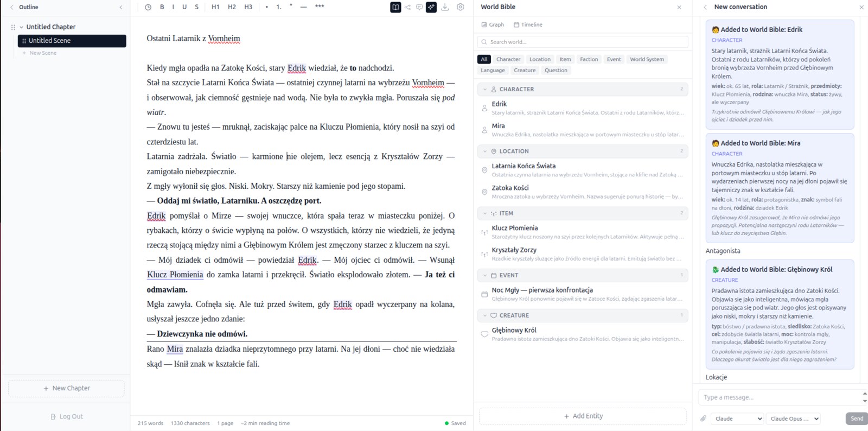Click the attachment paperclip icon
Screen dimensions: 868x431
[x=703, y=419]
